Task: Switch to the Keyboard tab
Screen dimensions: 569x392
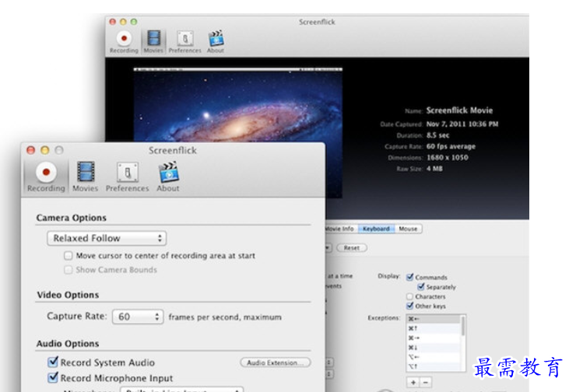Action: pyautogui.click(x=376, y=229)
